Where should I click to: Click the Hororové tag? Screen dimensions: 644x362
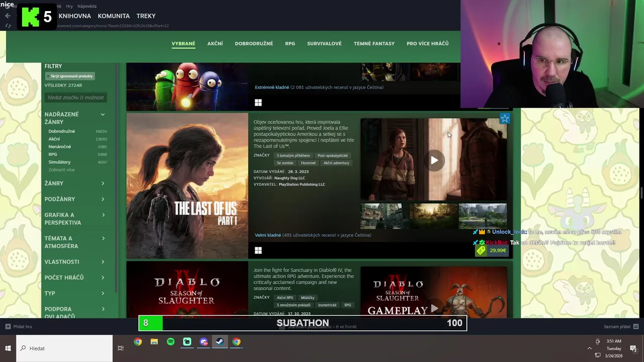(x=308, y=163)
